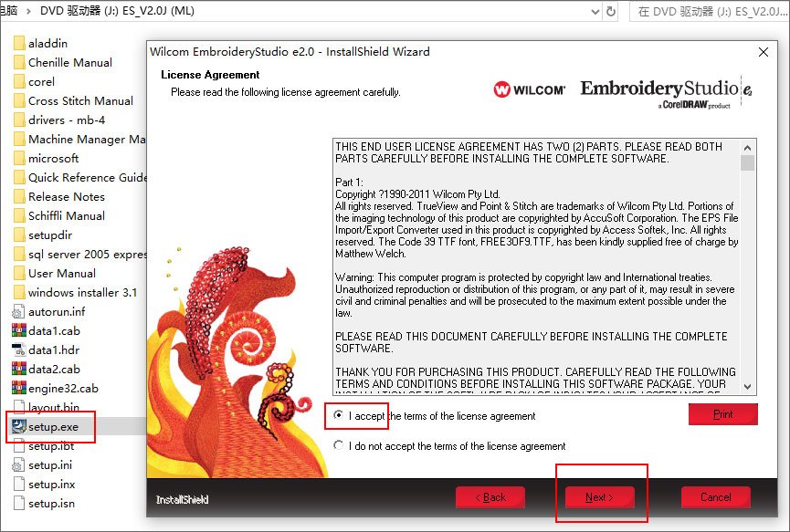Click license text scroll down arrow
The height and width of the screenshot is (532, 790).
click(748, 387)
